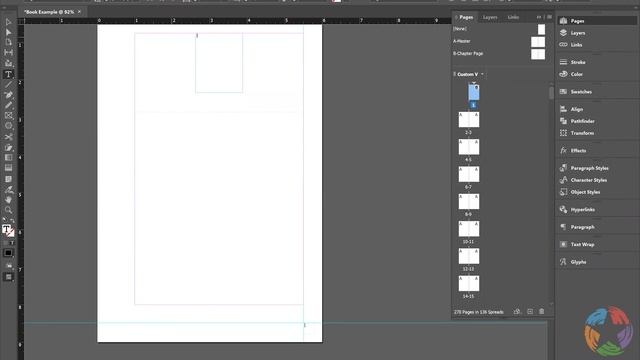The height and width of the screenshot is (360, 640).
Task: Select the Page tool
Action: coord(8,42)
